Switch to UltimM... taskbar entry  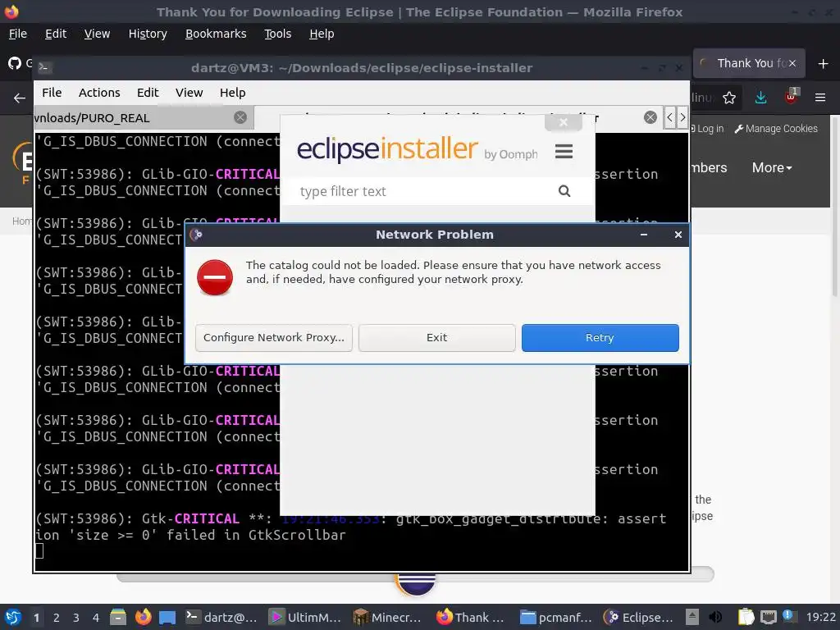(305, 617)
